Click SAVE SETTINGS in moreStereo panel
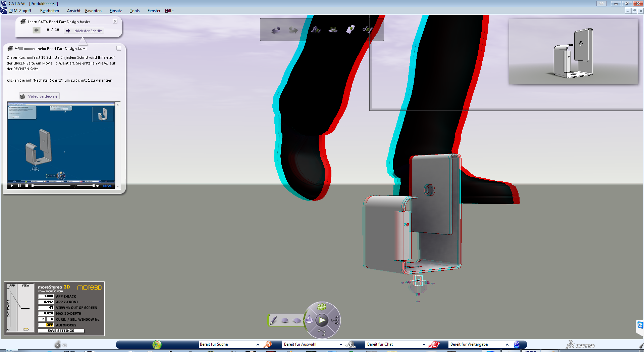Image resolution: width=644 pixels, height=352 pixels. (x=61, y=331)
